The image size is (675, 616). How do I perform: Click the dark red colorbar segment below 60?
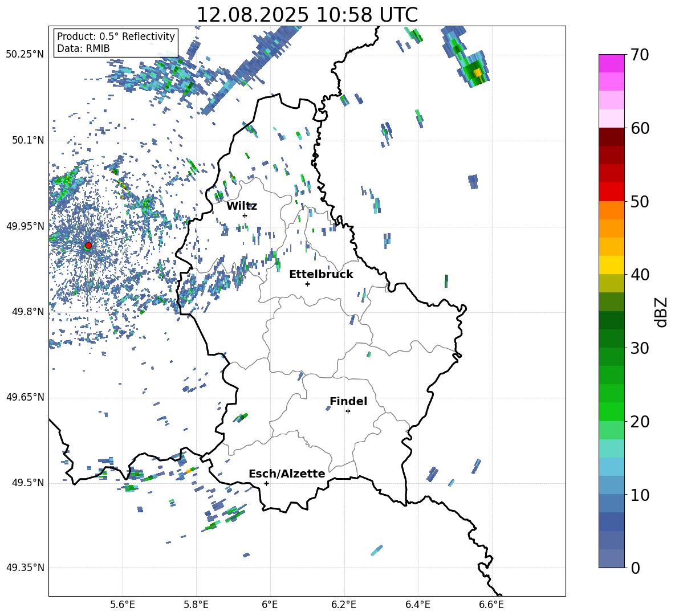[x=611, y=137]
